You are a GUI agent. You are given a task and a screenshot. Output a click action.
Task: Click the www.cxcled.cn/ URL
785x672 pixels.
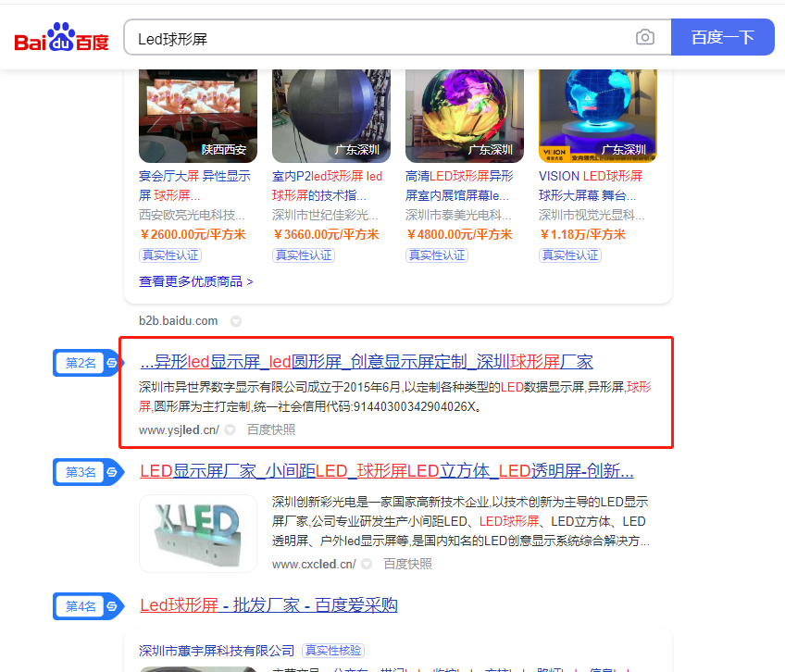click(x=314, y=565)
